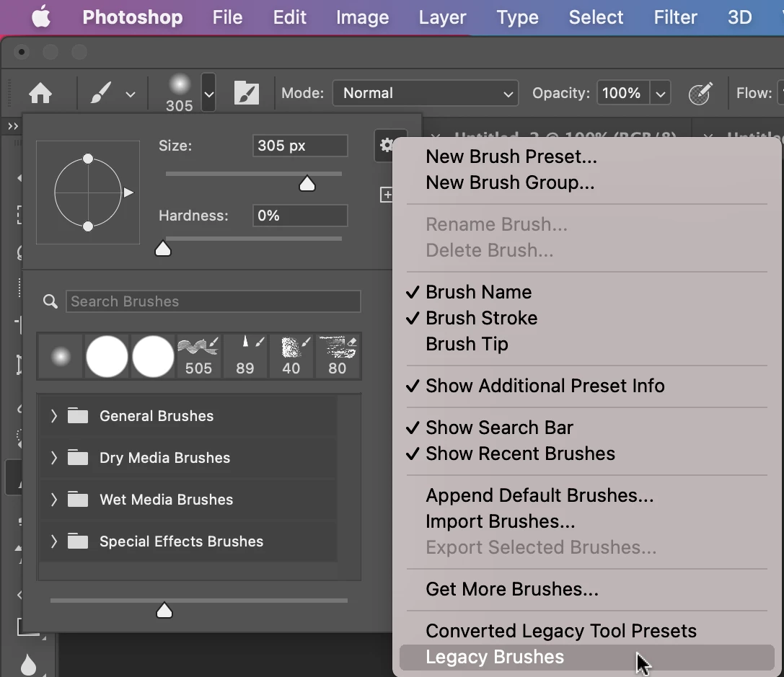
Task: Open the File menu
Action: [x=227, y=17]
